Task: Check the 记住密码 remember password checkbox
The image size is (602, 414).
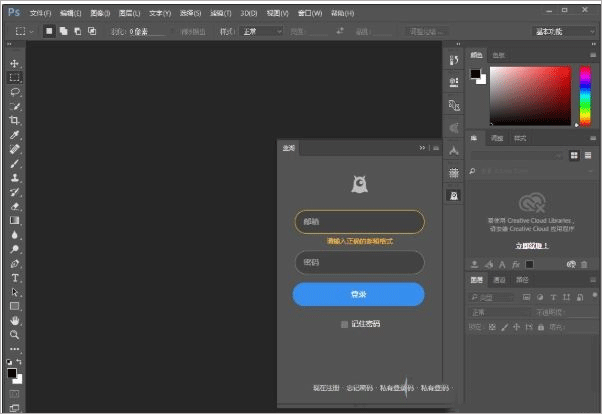Action: tap(344, 324)
